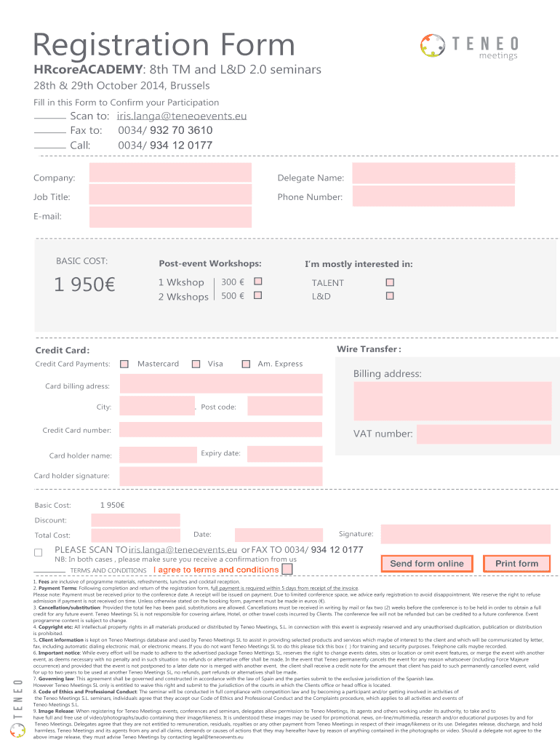Tick the TALENT interest checkbox
The height and width of the screenshot is (745, 560).
tap(390, 282)
